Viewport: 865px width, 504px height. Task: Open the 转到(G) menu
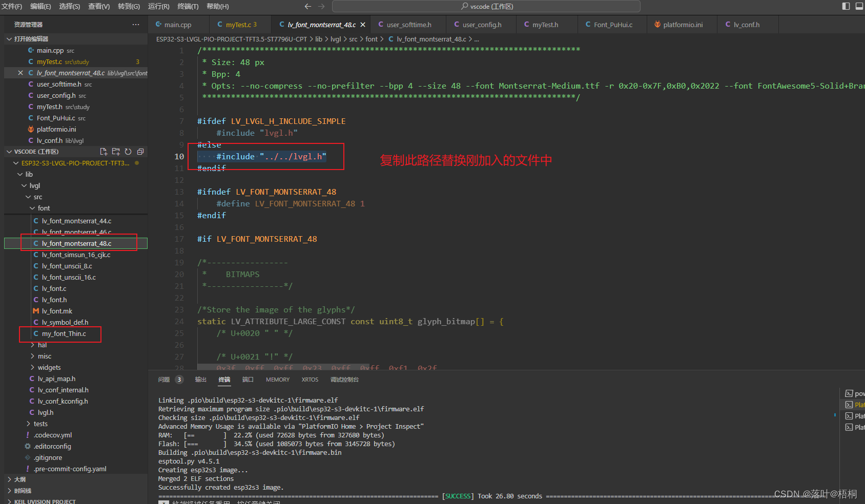[129, 6]
